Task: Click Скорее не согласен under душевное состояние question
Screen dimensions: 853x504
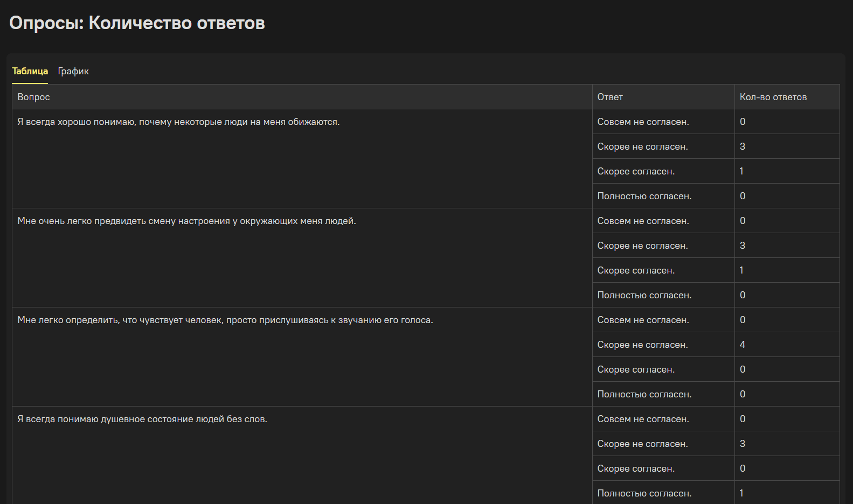Action: tap(642, 444)
